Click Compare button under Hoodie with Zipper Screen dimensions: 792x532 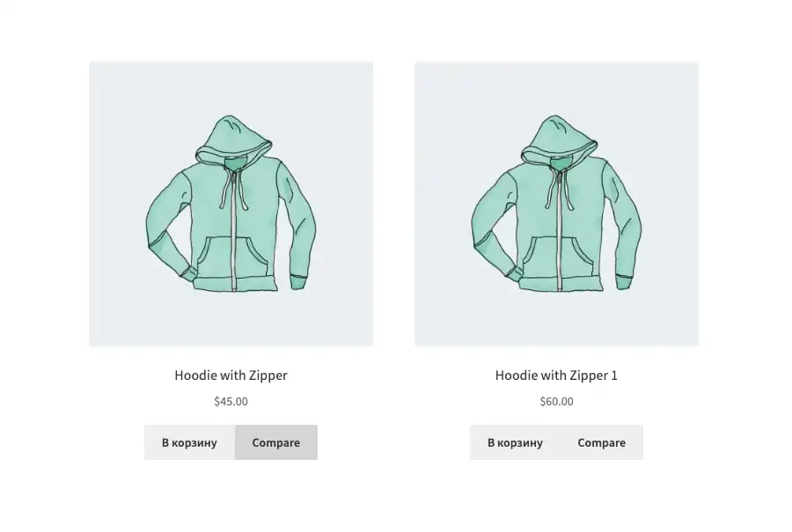[276, 442]
